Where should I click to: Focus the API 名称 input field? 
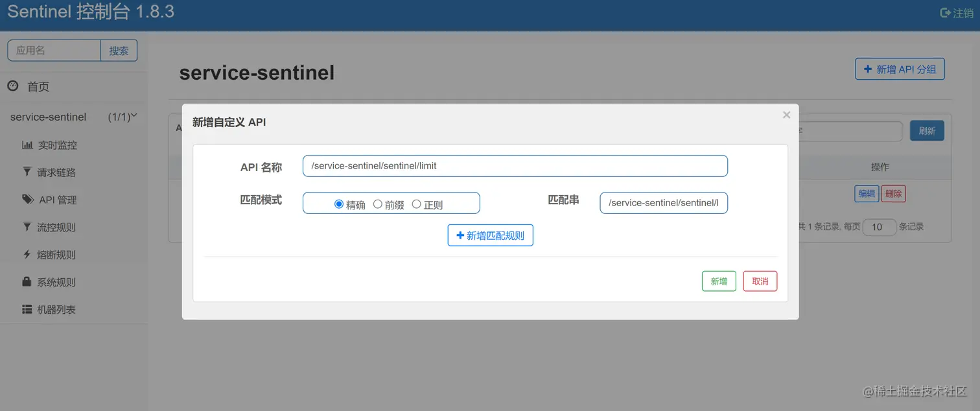click(x=515, y=166)
